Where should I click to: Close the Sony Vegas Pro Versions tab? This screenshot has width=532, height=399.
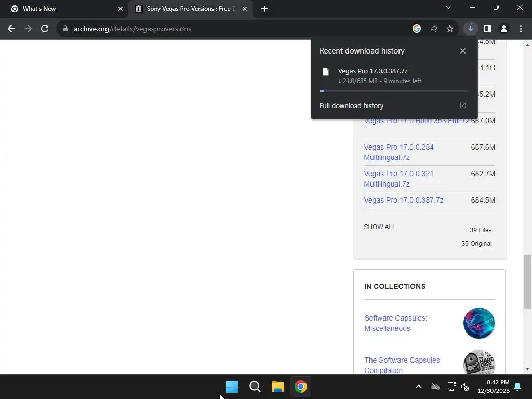click(245, 9)
